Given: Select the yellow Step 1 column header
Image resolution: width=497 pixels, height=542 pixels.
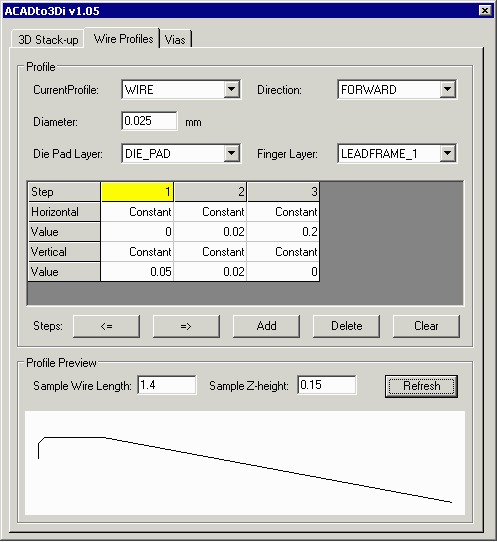Looking at the screenshot, I should [x=137, y=192].
